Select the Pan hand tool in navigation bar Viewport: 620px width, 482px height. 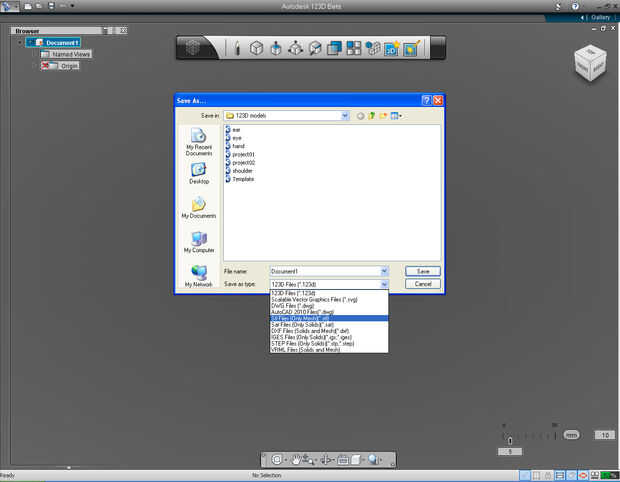pyautogui.click(x=295, y=459)
